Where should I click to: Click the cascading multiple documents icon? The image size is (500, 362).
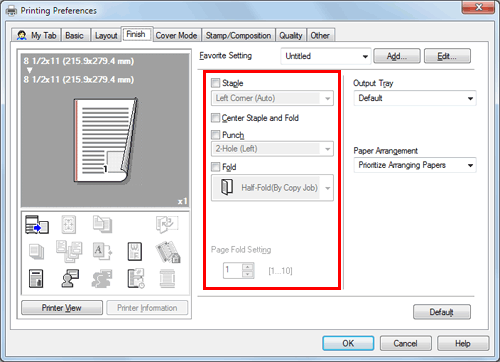(x=69, y=251)
